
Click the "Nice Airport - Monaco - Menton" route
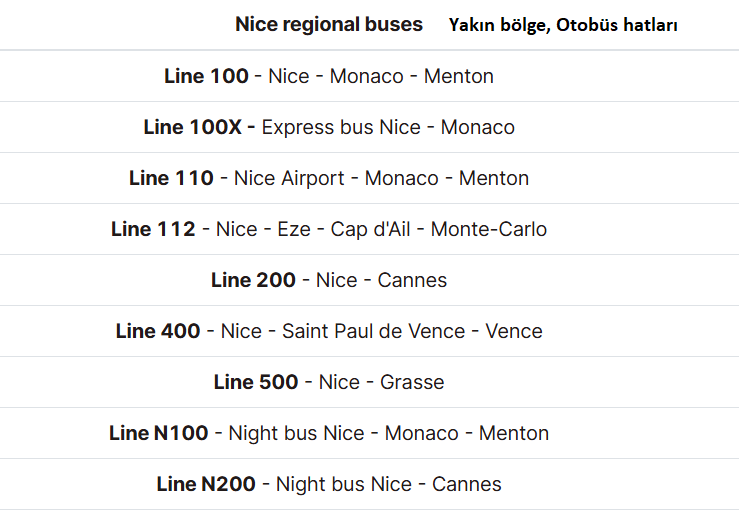(381, 178)
